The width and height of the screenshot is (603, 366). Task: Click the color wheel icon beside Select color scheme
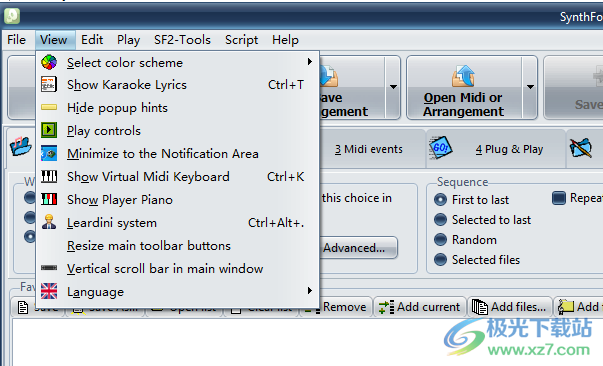coord(49,62)
